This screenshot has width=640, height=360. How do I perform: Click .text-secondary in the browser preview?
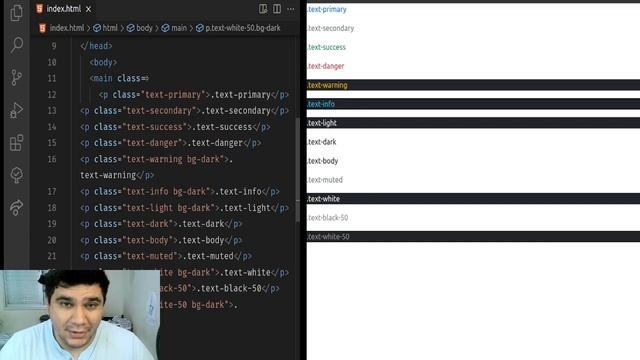pyautogui.click(x=330, y=28)
